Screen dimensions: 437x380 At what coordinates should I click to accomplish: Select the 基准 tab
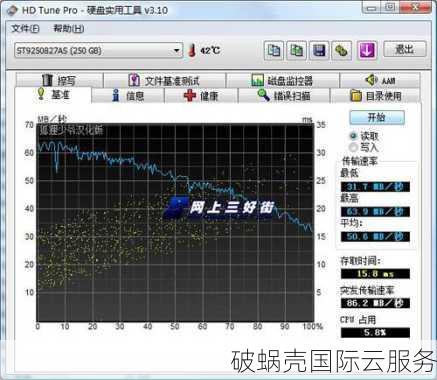pos(53,95)
